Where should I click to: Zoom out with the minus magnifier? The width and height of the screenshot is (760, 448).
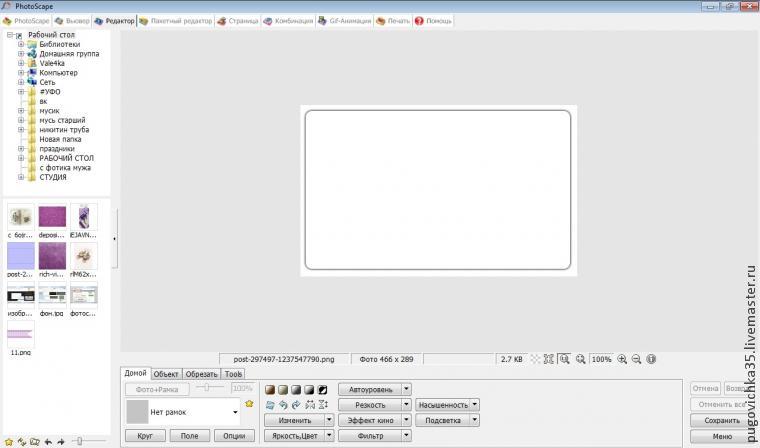pyautogui.click(x=636, y=359)
